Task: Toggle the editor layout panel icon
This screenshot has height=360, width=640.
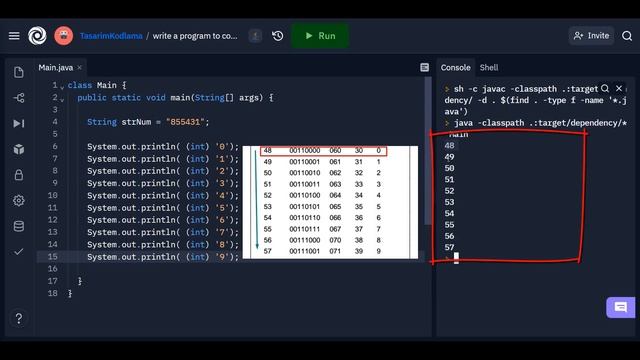Action: [424, 67]
